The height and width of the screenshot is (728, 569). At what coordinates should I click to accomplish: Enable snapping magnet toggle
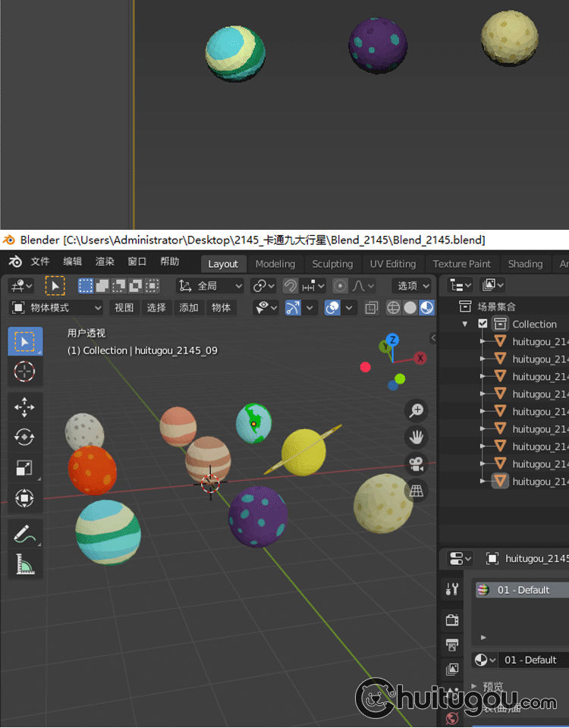click(290, 286)
